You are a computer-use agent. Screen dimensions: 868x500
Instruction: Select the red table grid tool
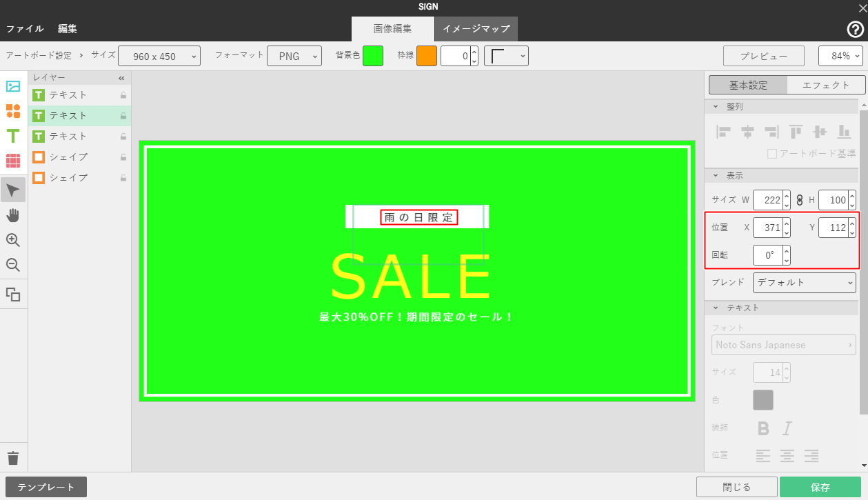[x=13, y=161]
